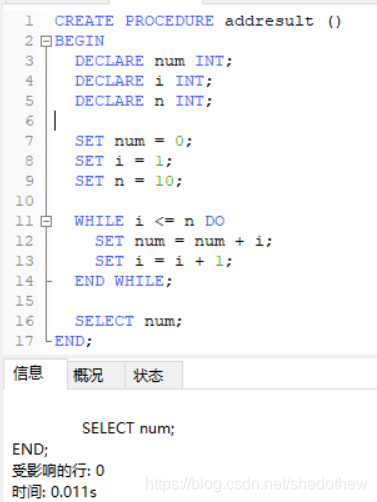Click line number 1 in gutter
Screen dimensions: 377x502
pos(29,21)
